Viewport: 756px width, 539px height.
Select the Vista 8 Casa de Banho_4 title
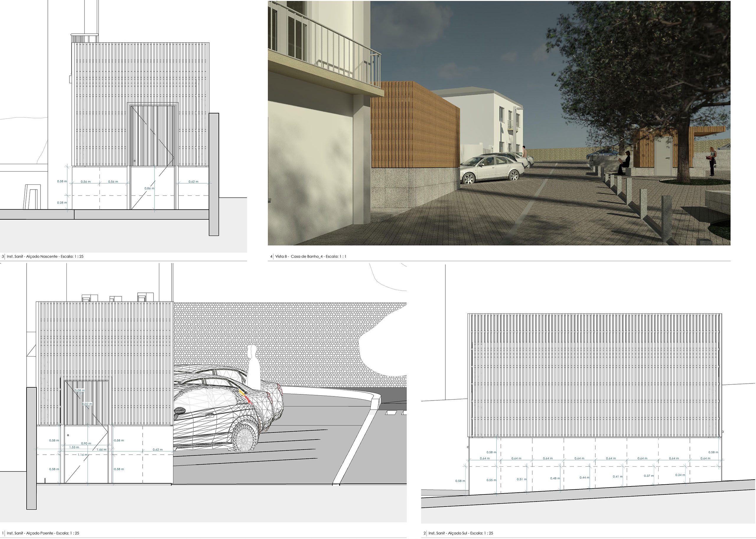pos(310,257)
